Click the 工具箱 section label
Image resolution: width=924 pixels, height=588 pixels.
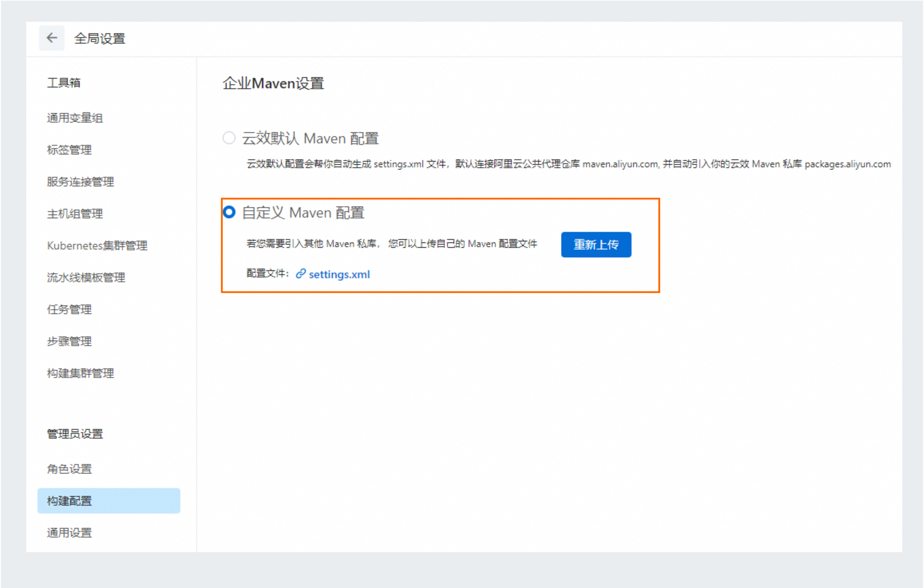[64, 83]
